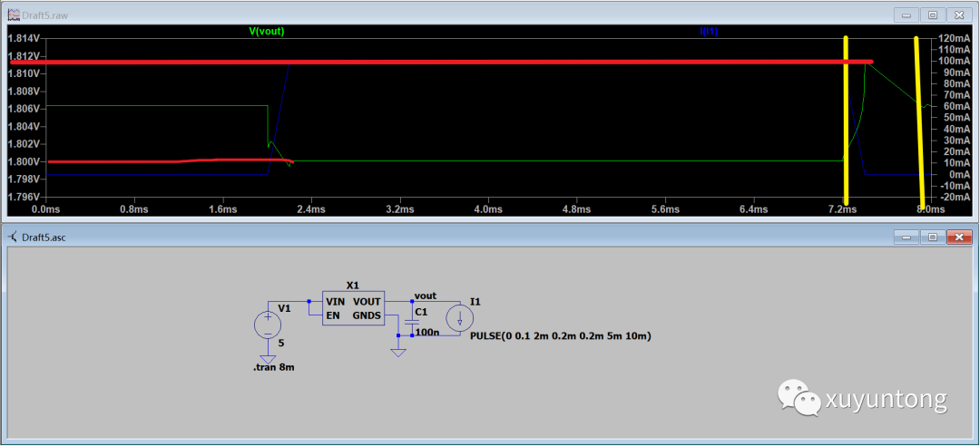Click the C1 reference designator
The height and width of the screenshot is (446, 980).
[421, 312]
